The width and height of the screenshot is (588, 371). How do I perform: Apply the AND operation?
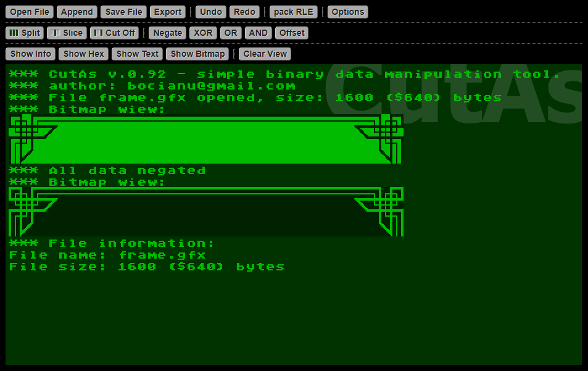click(258, 33)
